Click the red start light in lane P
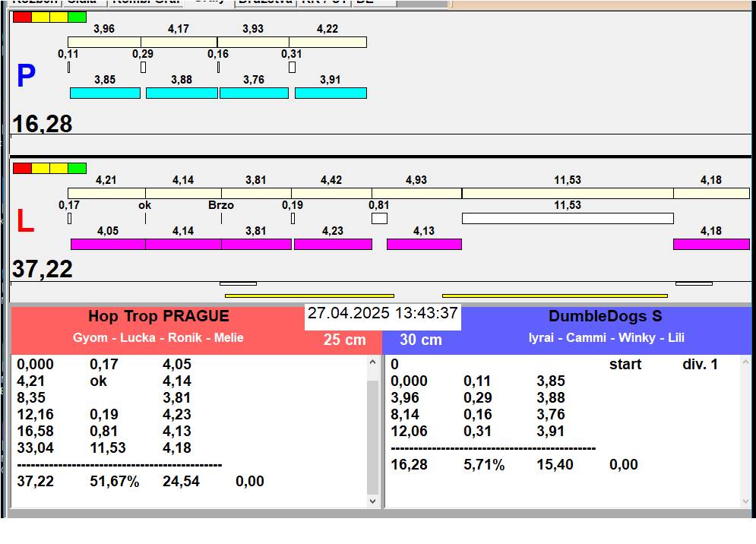The height and width of the screenshot is (544, 756). [22, 17]
